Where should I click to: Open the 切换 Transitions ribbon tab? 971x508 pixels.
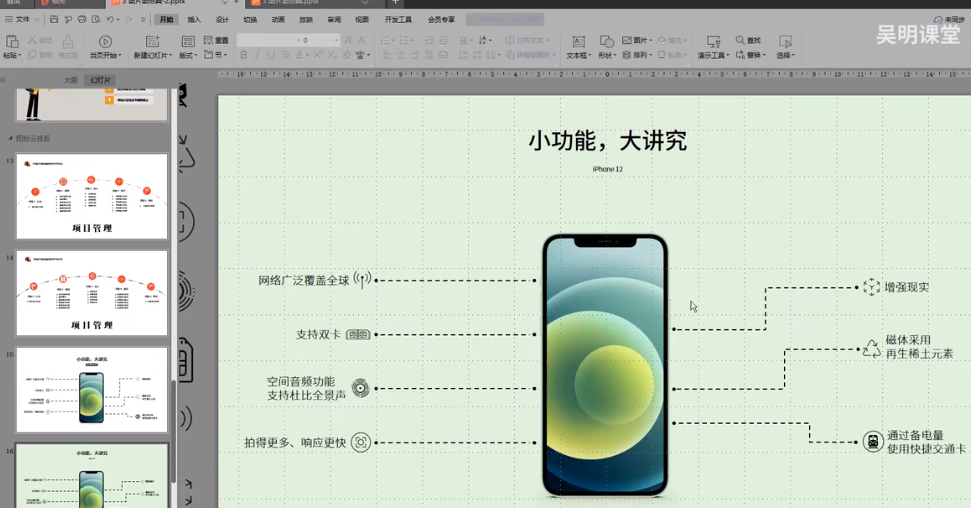pyautogui.click(x=250, y=19)
